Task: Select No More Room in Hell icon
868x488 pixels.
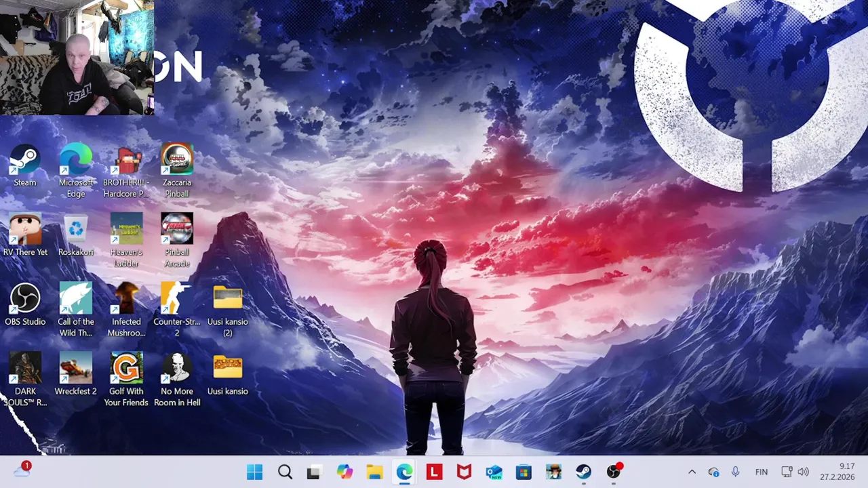Action: tap(177, 380)
